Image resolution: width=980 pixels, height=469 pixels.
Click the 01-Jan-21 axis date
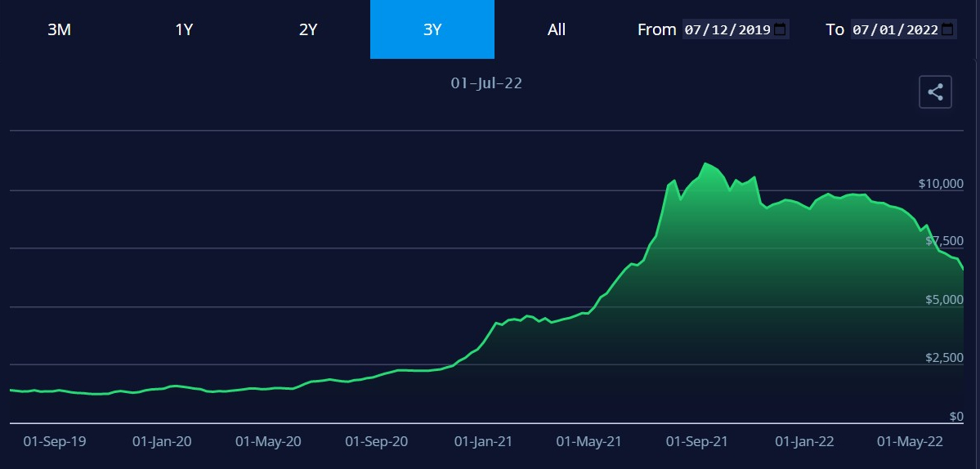(x=483, y=441)
